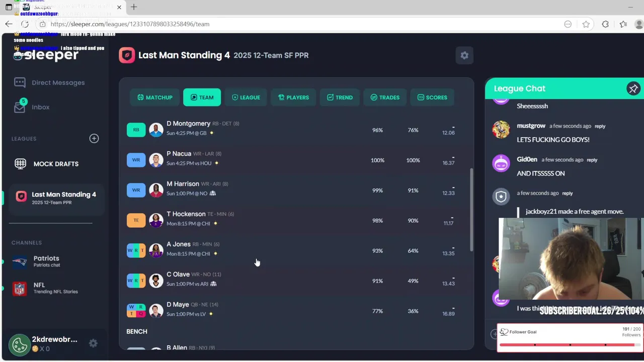The image size is (644, 362).
Task: Open A Jones player avatar
Action: click(x=156, y=250)
